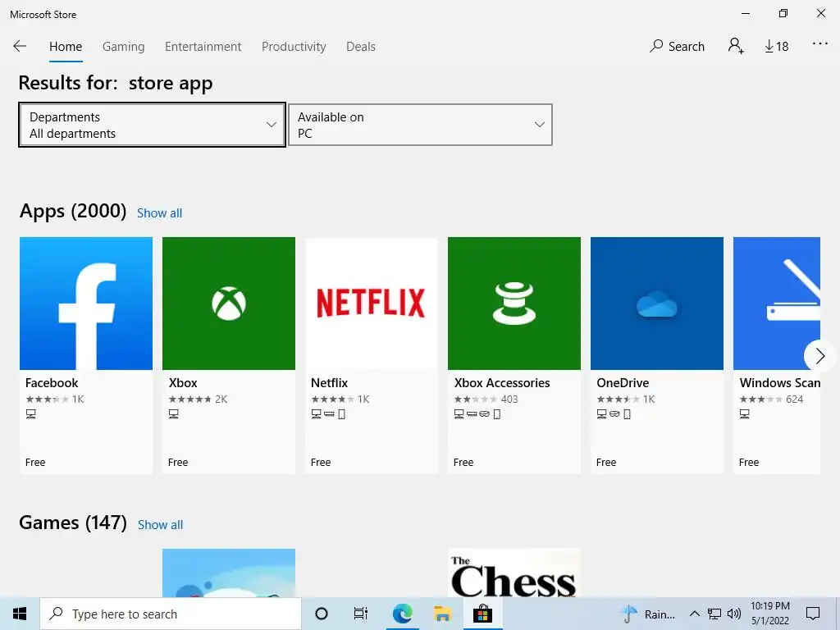
Task: Click in the taskbar search box
Action: click(171, 614)
